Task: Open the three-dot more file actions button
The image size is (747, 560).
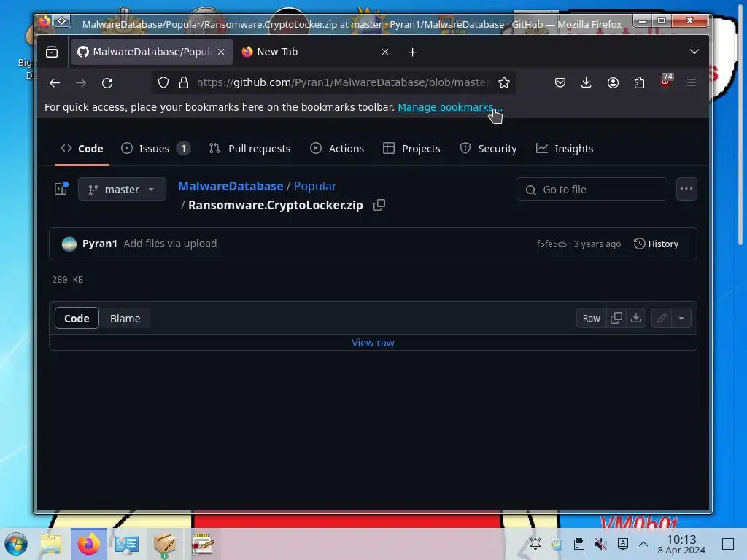Action: pyautogui.click(x=686, y=189)
